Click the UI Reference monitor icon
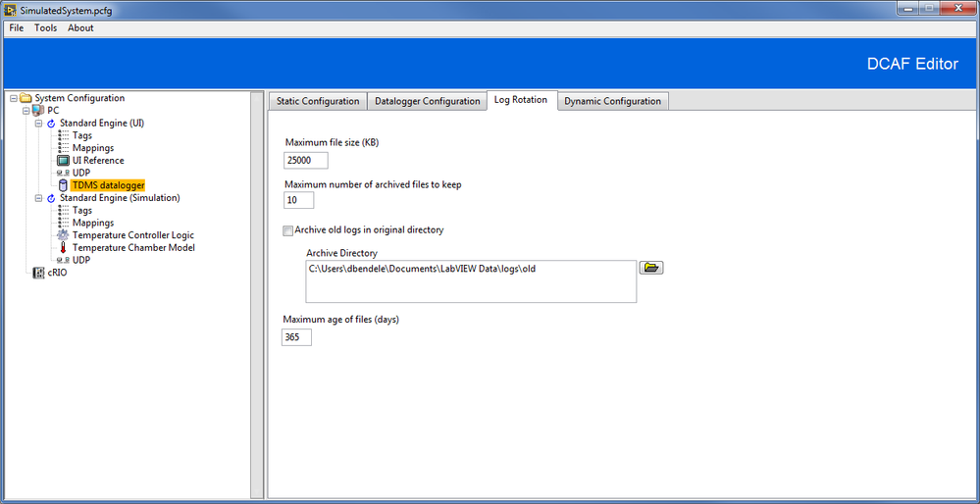This screenshot has height=504, width=980. coord(63,161)
